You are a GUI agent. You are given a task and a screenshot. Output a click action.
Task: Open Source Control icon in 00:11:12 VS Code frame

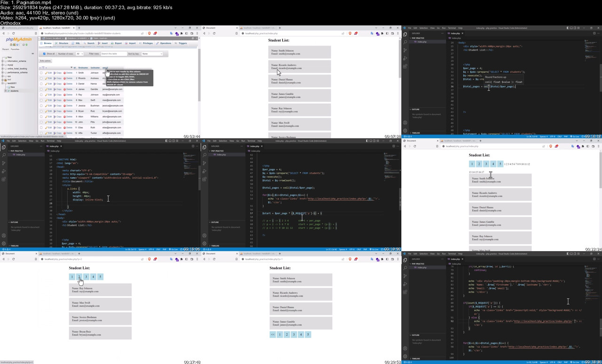405,50
